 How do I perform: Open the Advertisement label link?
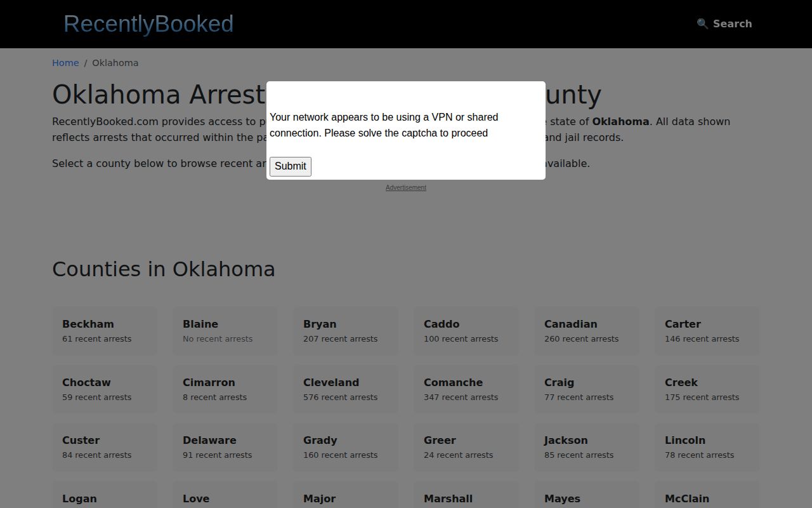click(x=406, y=187)
